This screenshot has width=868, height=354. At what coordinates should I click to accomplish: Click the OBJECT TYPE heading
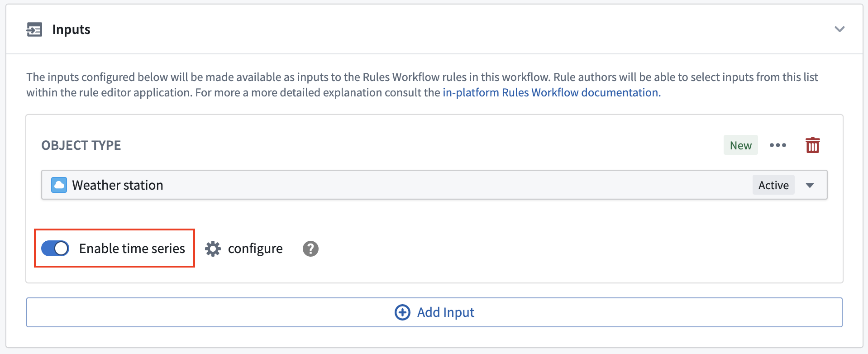point(81,145)
